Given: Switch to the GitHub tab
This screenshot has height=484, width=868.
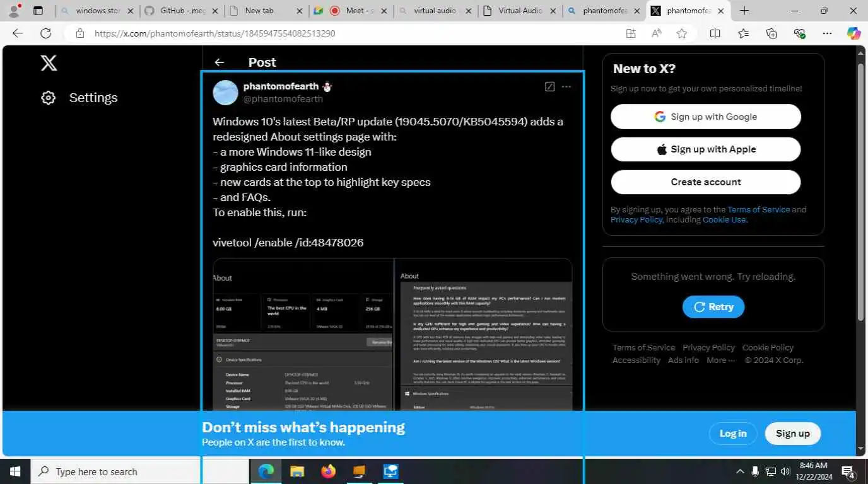Looking at the screenshot, I should (182, 11).
